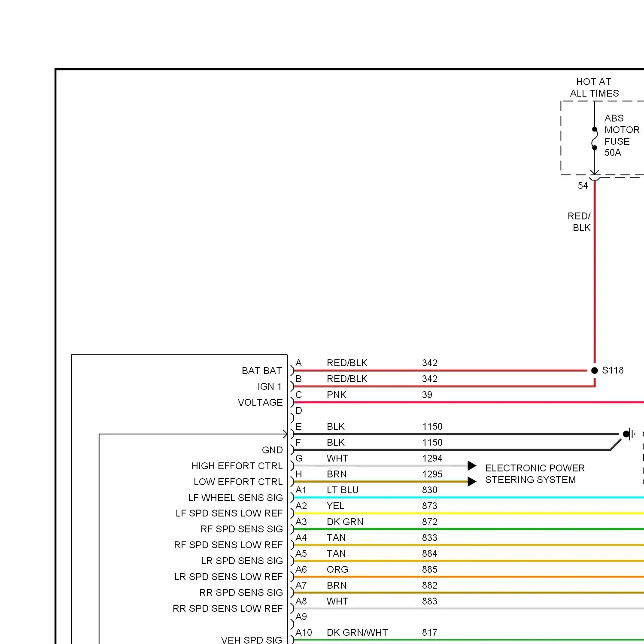The height and width of the screenshot is (644, 644).
Task: Select the "LOW EFFORT CTRL" label
Action: [x=238, y=482]
